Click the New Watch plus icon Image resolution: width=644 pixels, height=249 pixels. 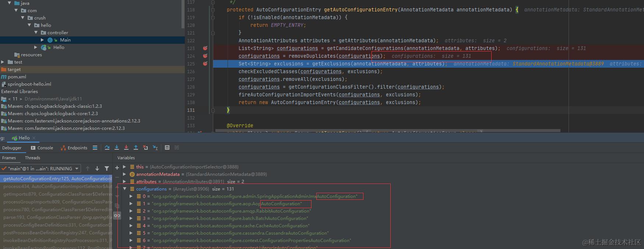pyautogui.click(x=117, y=168)
